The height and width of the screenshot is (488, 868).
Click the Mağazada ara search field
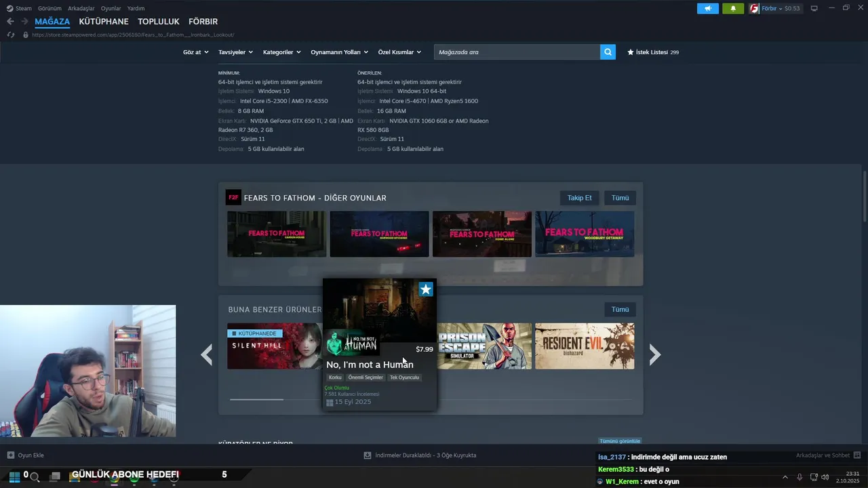tap(517, 52)
